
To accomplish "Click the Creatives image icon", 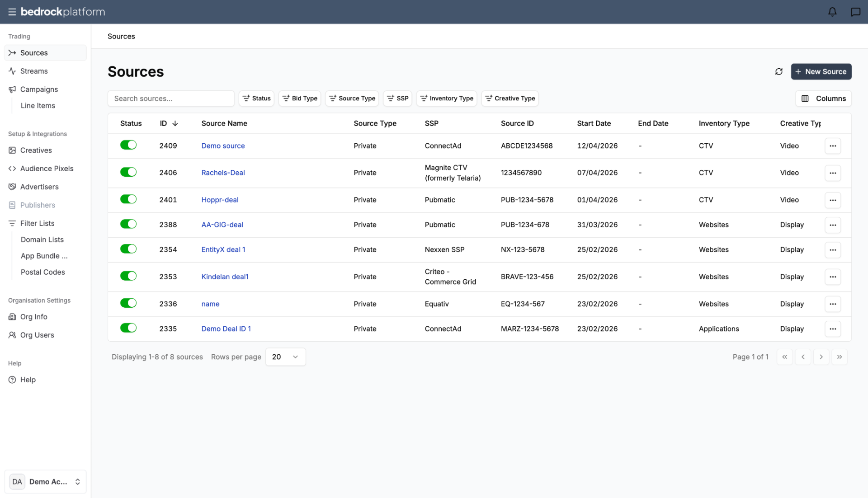I will 12,150.
